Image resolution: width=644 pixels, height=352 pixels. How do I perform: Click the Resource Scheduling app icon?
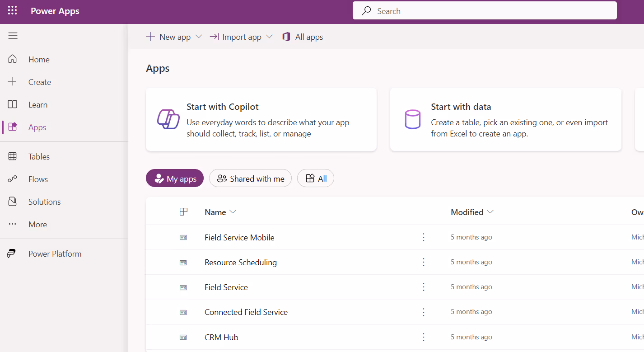[x=183, y=262]
